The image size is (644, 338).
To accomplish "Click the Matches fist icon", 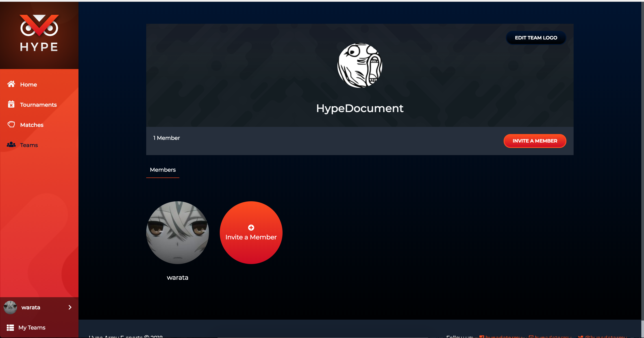I will (x=11, y=124).
